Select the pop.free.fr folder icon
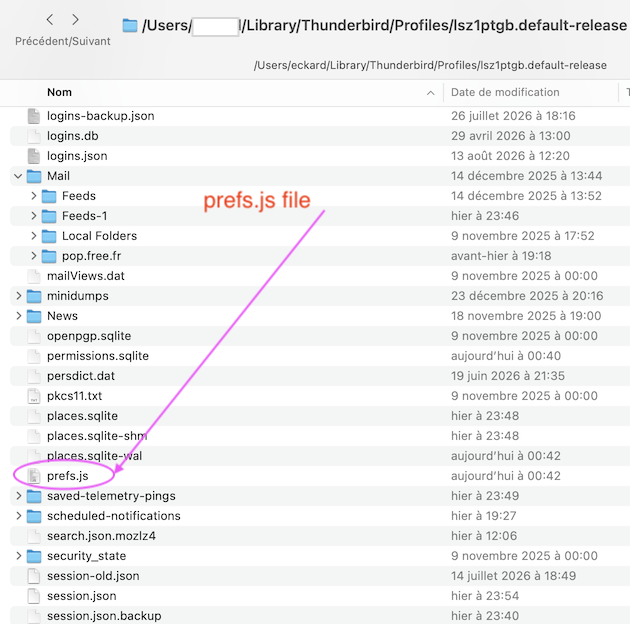630x624 pixels. (x=49, y=256)
